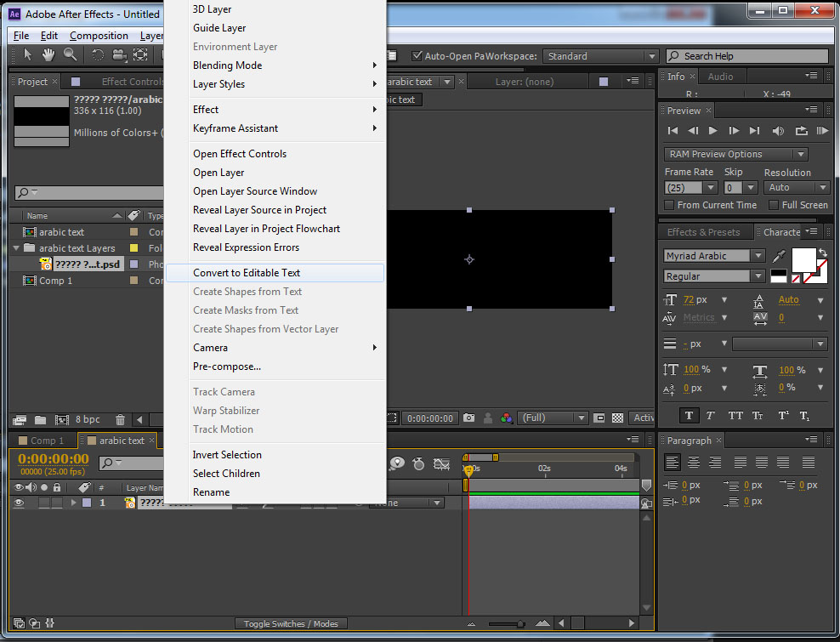Image resolution: width=840 pixels, height=642 pixels.
Task: Delete selected project item with trash icon
Action: tap(121, 419)
